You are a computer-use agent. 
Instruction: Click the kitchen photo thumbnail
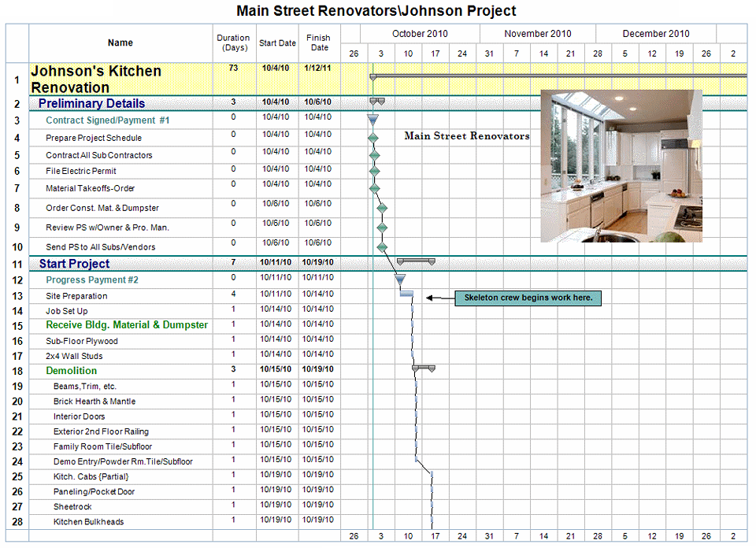pos(621,165)
